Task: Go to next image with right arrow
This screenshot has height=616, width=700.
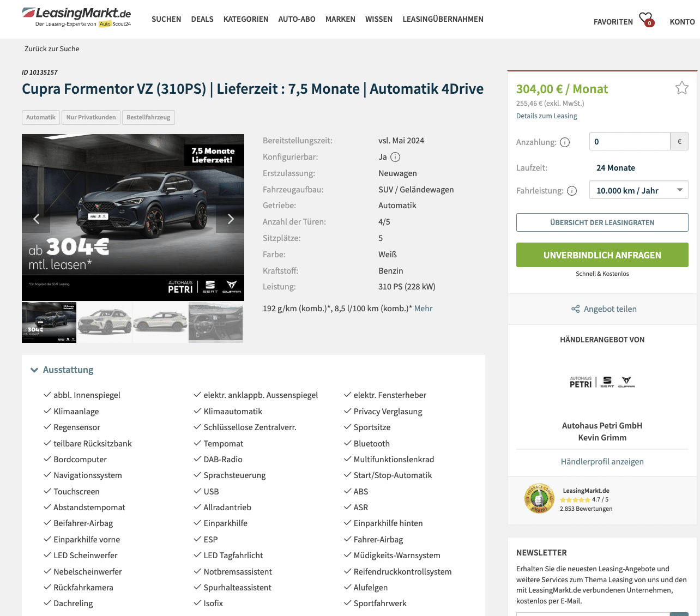Action: click(x=230, y=219)
